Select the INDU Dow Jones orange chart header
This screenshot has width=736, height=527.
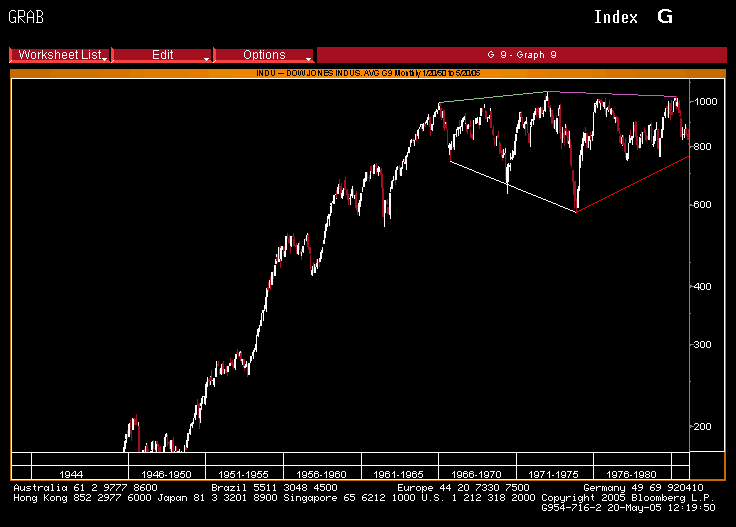367,73
